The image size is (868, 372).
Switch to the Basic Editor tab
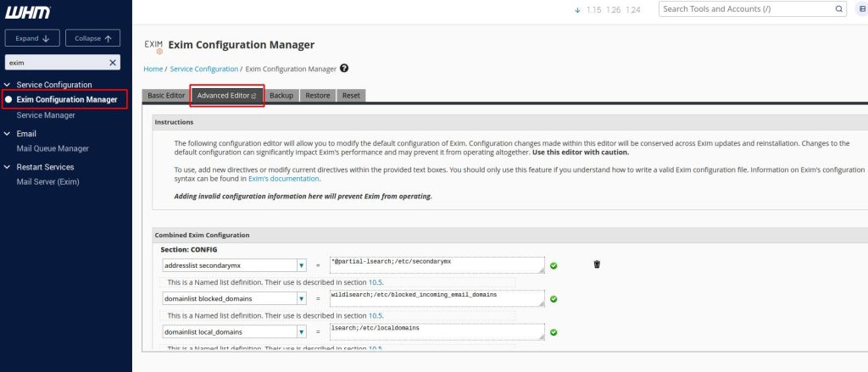[166, 96]
